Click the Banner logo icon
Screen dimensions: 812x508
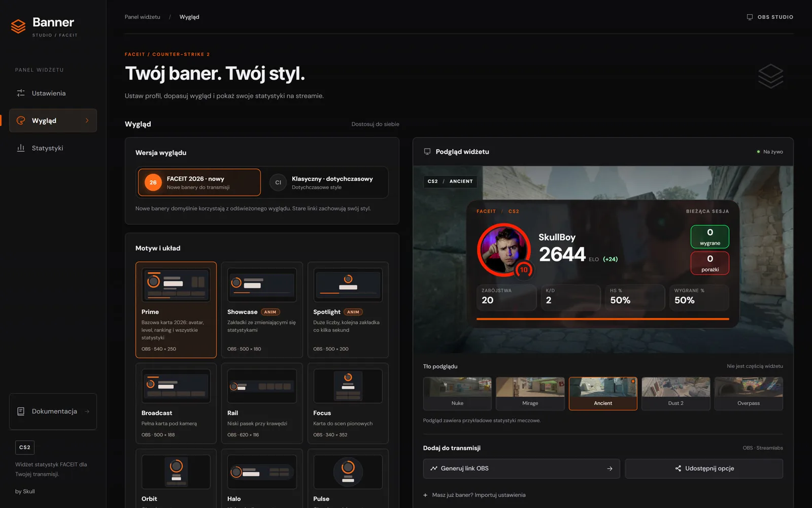click(x=18, y=26)
